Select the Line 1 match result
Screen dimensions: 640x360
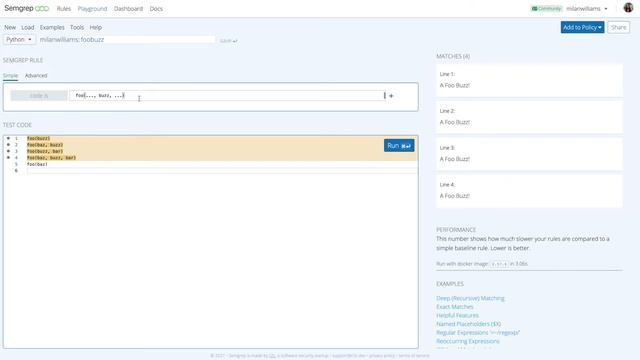529,80
